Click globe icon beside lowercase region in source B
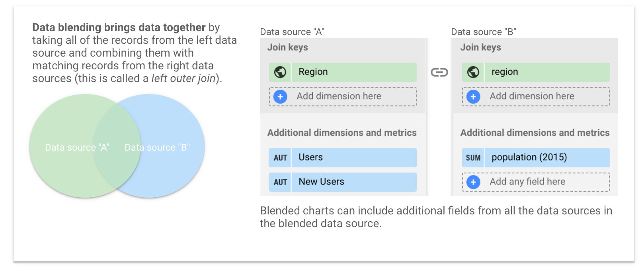Viewport: 644px width, 271px height. (473, 72)
